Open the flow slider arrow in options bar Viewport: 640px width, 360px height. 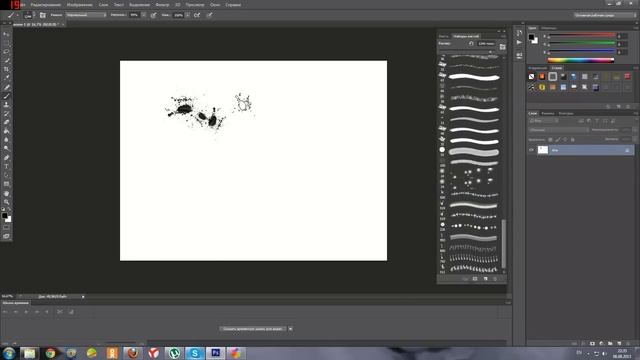pyautogui.click(x=187, y=15)
